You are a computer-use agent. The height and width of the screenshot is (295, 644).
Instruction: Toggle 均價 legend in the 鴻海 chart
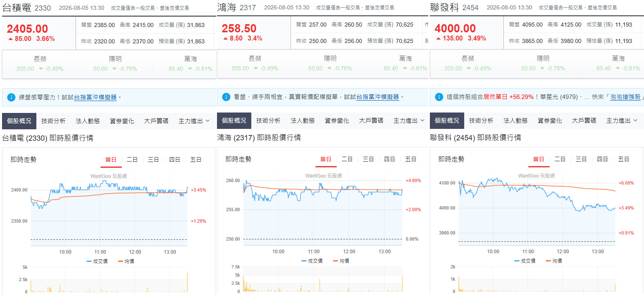pyautogui.click(x=341, y=261)
